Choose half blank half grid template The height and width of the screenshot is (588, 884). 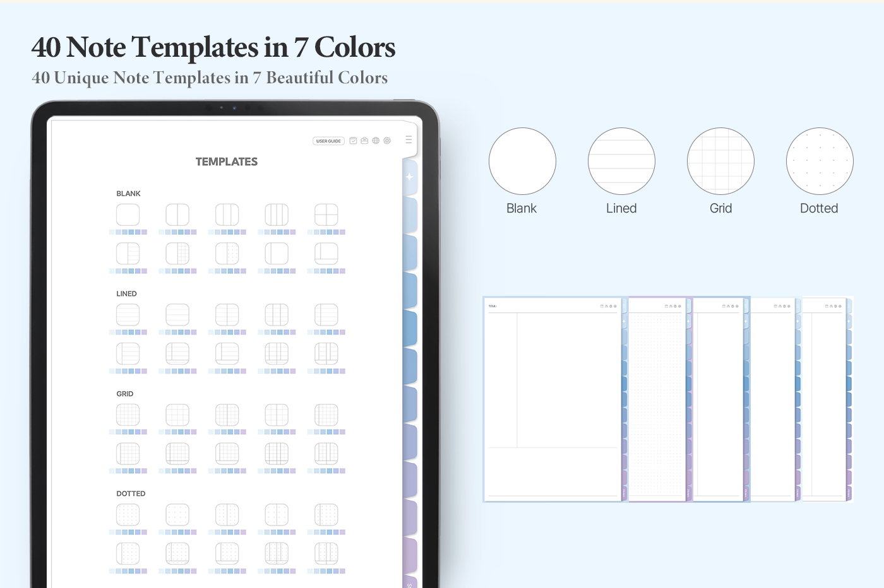pos(177,254)
